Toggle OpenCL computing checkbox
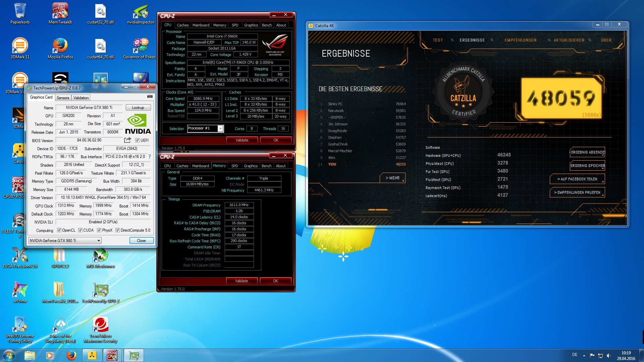Image resolution: width=644 pixels, height=362 pixels. (x=59, y=230)
